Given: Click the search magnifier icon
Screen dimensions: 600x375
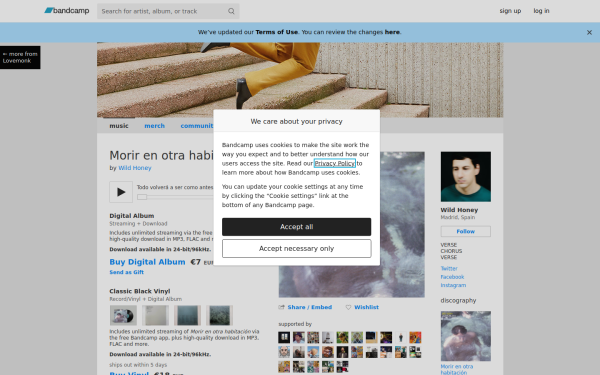Looking at the screenshot, I should [x=231, y=11].
